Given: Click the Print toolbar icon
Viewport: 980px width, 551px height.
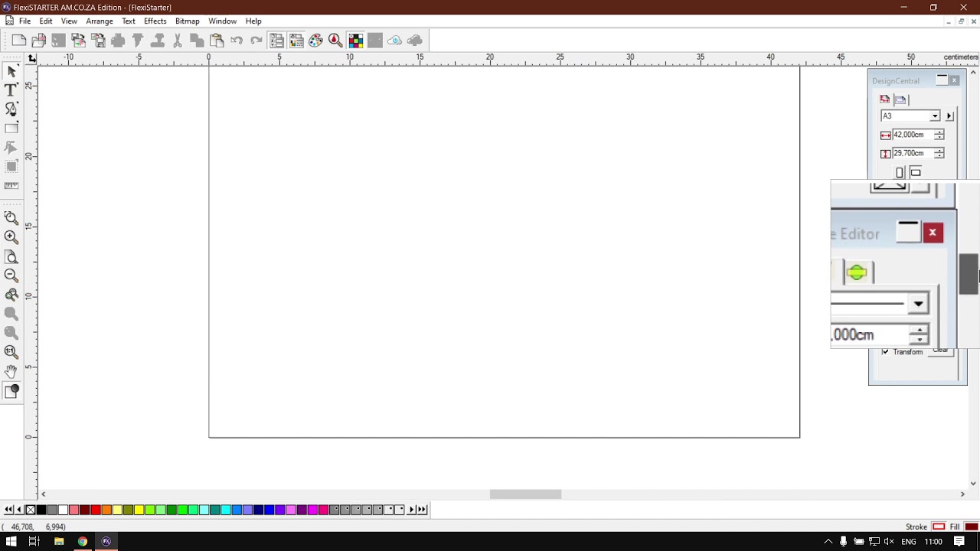Looking at the screenshot, I should pos(118,41).
